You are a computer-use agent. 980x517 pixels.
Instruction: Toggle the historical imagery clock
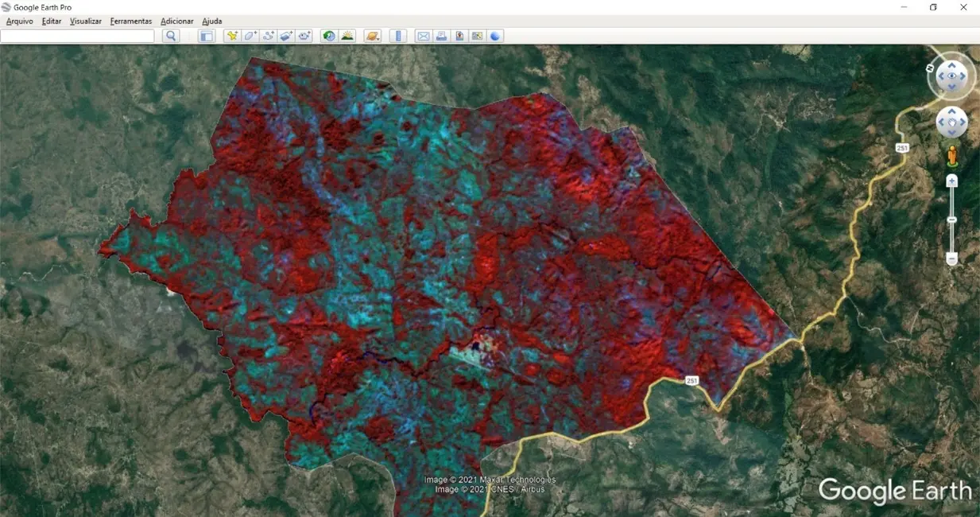[x=329, y=36]
